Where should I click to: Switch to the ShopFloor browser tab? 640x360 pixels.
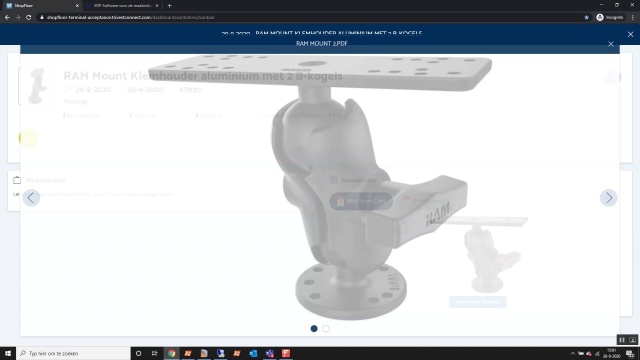41,6
